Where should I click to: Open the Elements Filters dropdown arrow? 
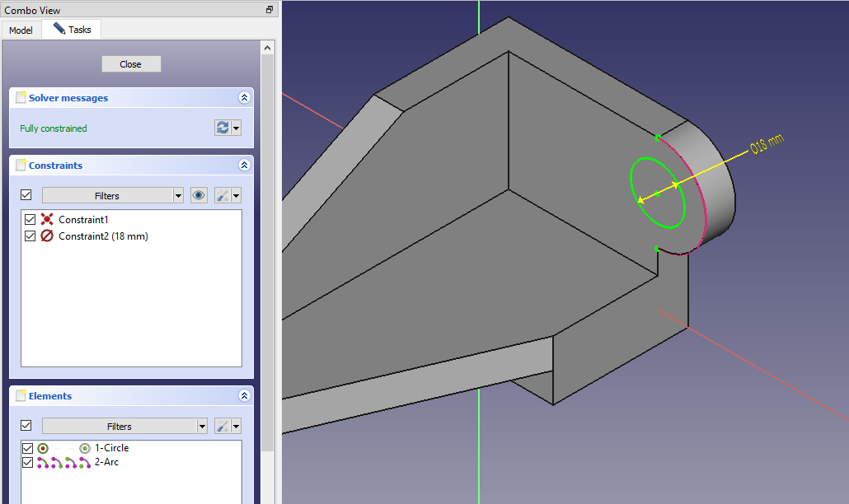pyautogui.click(x=202, y=427)
